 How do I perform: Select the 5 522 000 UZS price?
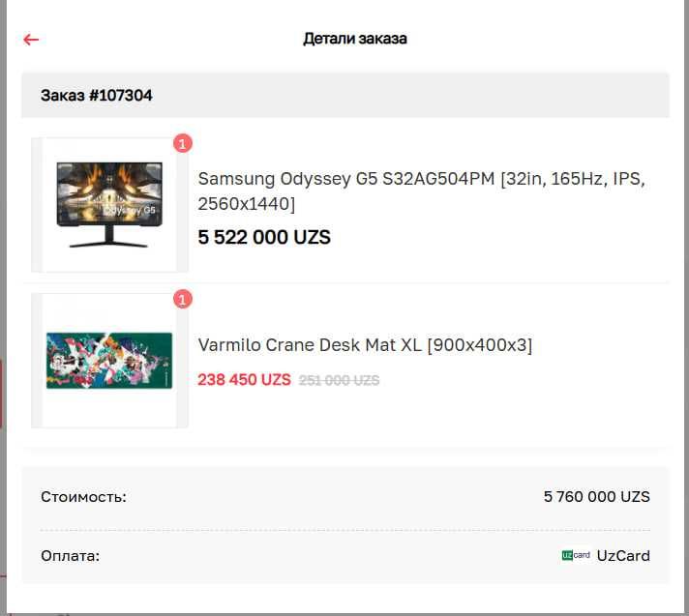pos(264,237)
